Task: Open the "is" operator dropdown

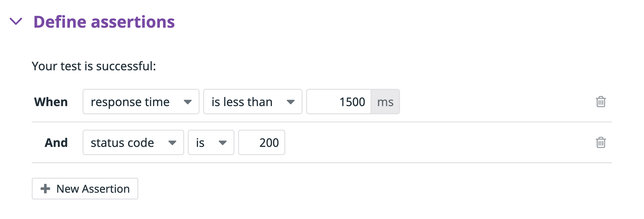Action: pyautogui.click(x=210, y=143)
